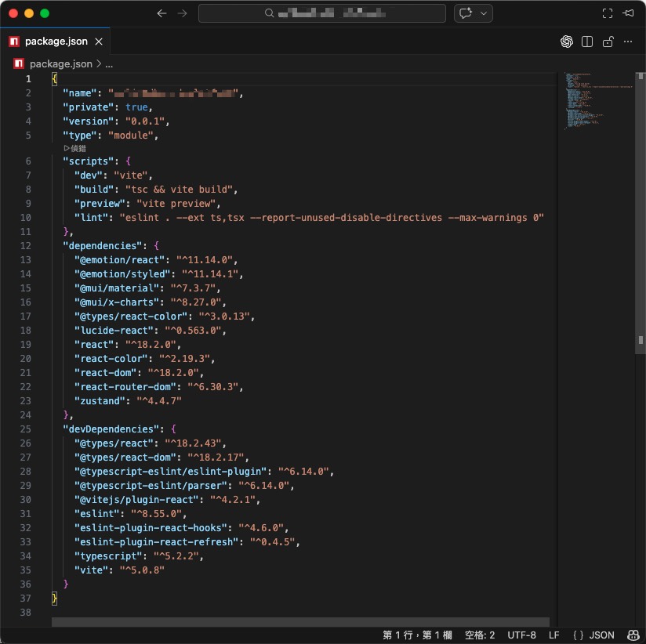Select the LF line-ending indicator to change it
Screen dimensions: 646x644
[x=553, y=635]
